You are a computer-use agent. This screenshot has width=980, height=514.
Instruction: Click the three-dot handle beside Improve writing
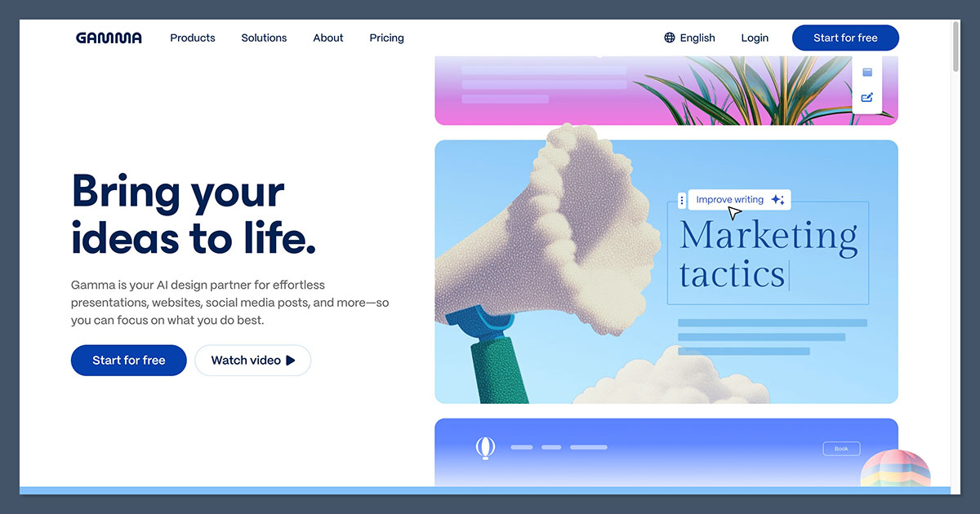pos(682,200)
